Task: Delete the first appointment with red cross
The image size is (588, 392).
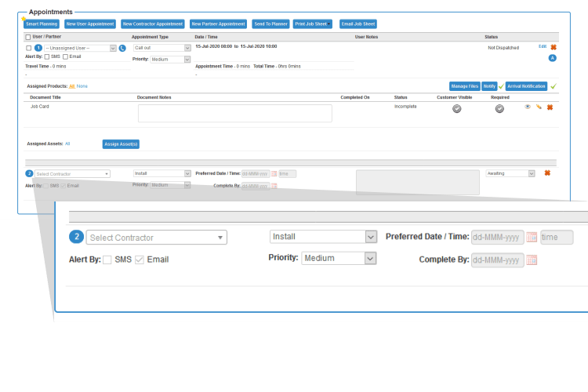Action: 554,47
